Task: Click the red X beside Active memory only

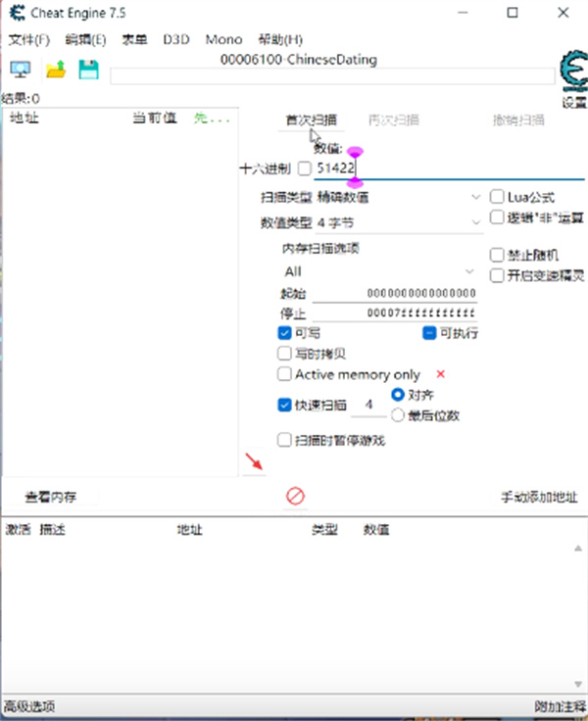Action: click(441, 374)
